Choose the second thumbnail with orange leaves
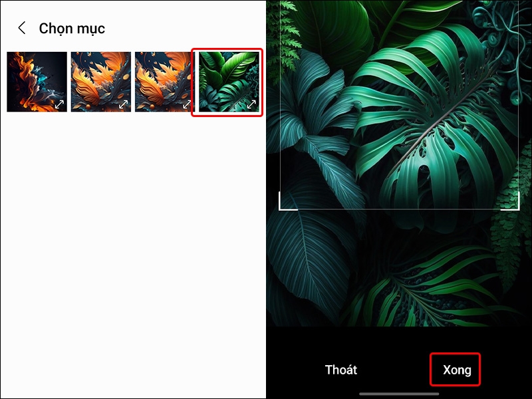This screenshot has height=399, width=532. pyautogui.click(x=101, y=82)
